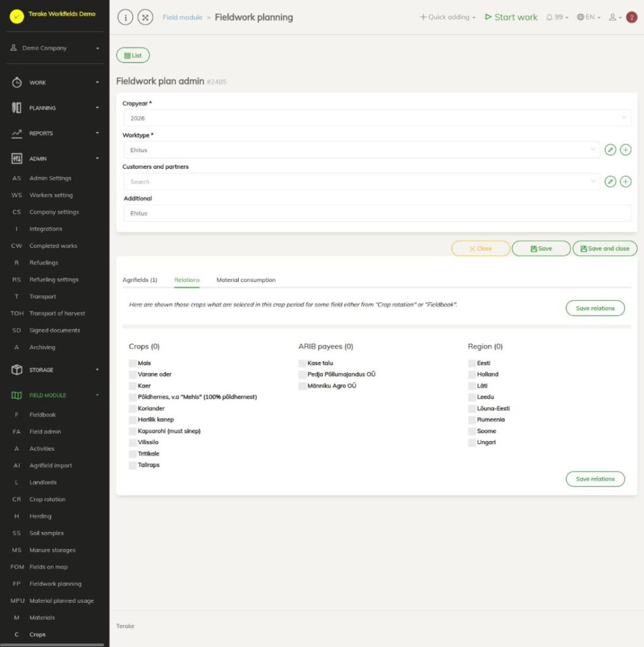The image size is (644, 647).
Task: Toggle fullscreen expand icon in header
Action: [145, 17]
